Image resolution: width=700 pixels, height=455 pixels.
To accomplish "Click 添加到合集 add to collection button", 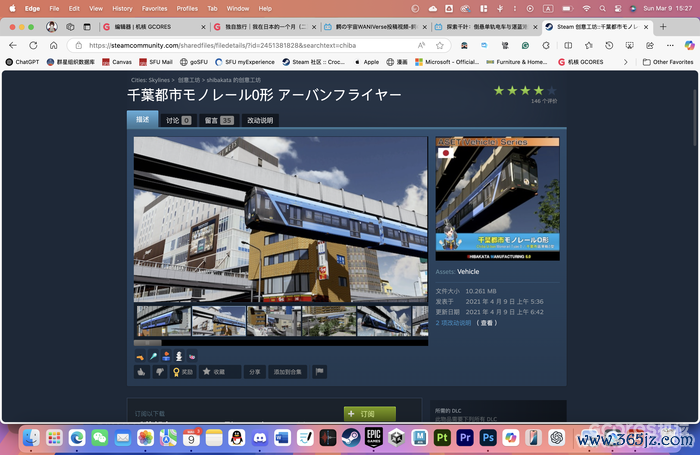I will click(288, 372).
